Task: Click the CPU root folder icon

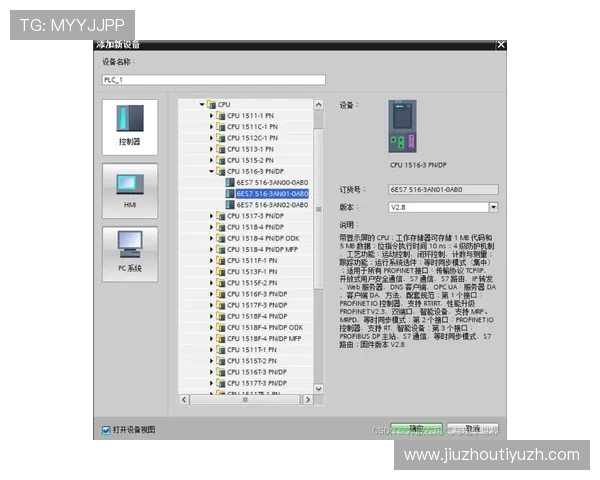Action: pyautogui.click(x=211, y=104)
